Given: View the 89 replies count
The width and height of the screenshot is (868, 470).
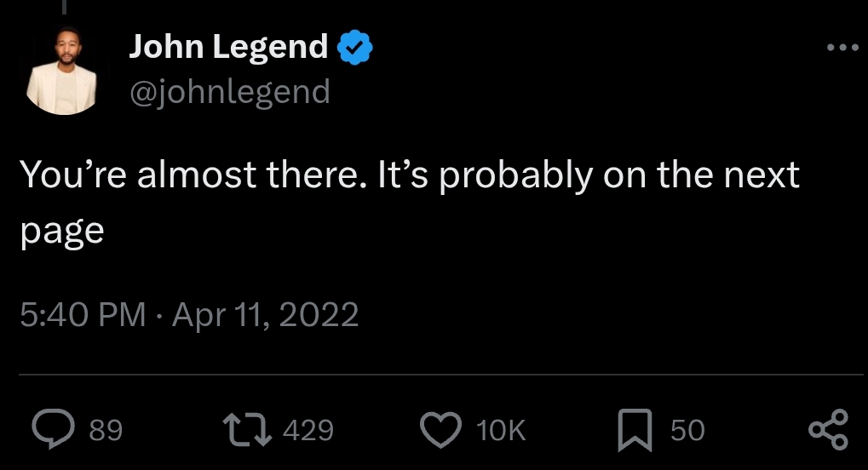Looking at the screenshot, I should (x=106, y=430).
